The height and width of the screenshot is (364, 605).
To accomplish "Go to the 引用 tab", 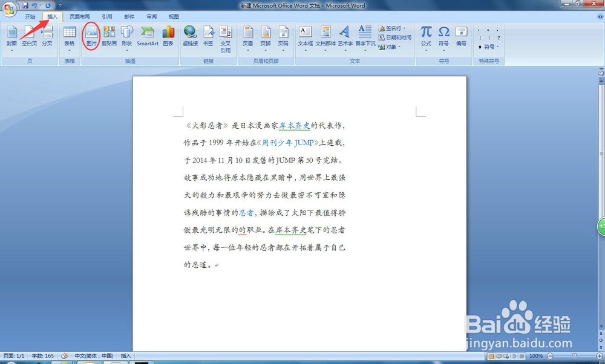I will (x=107, y=16).
